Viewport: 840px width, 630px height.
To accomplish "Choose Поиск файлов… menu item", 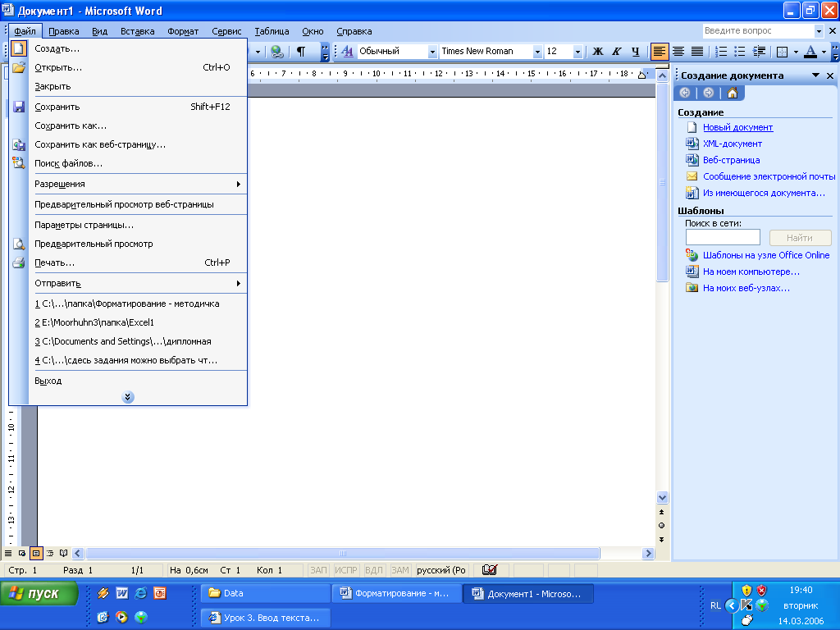I will tap(128, 163).
